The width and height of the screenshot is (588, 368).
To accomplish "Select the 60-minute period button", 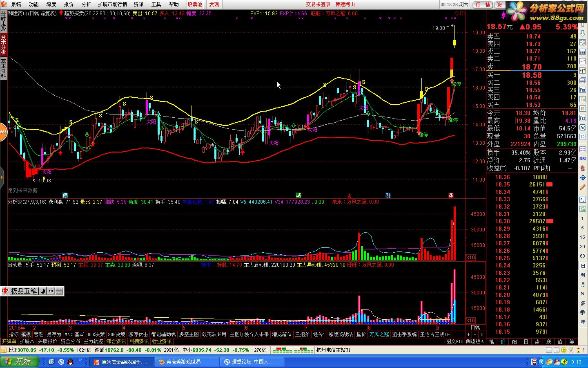I will (x=583, y=256).
